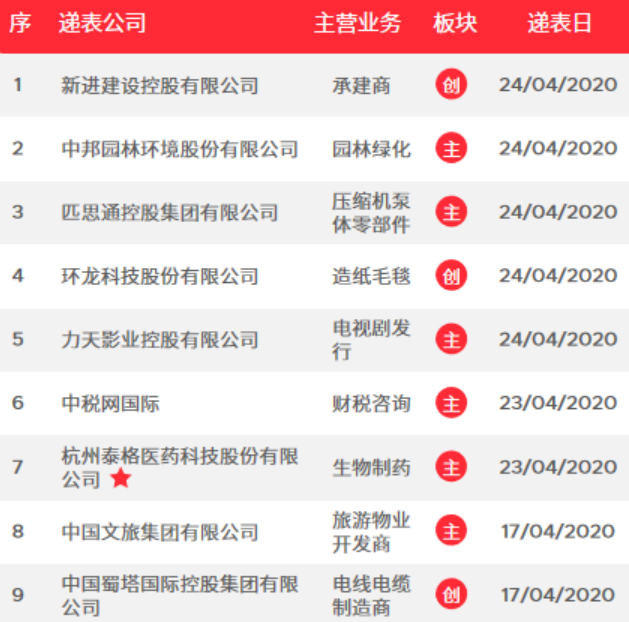
Task: Click the business cell 园林绿化
Action: pos(371,149)
